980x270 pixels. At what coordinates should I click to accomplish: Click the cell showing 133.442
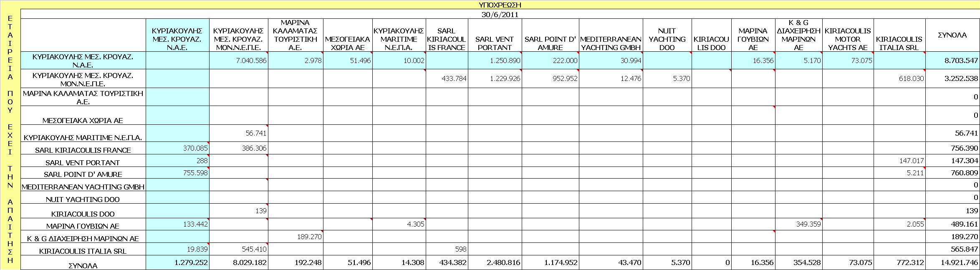[x=177, y=224]
